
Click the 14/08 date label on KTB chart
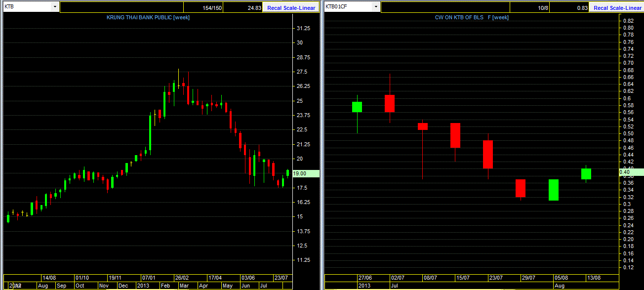point(49,278)
